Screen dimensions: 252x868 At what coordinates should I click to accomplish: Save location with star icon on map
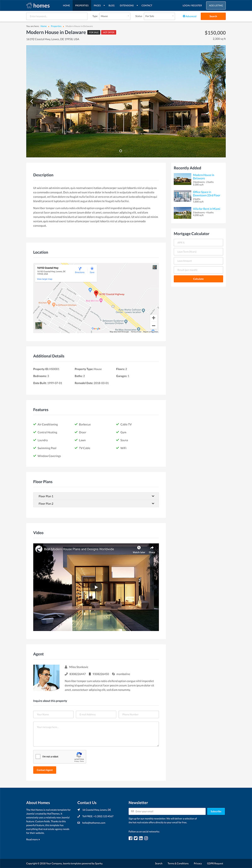pos(92,269)
